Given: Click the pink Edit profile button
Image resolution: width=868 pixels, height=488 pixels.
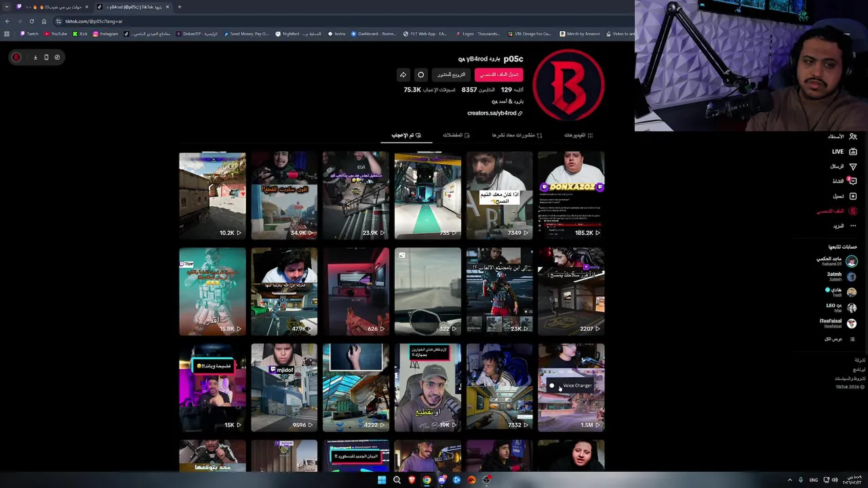Looking at the screenshot, I should tap(498, 75).
